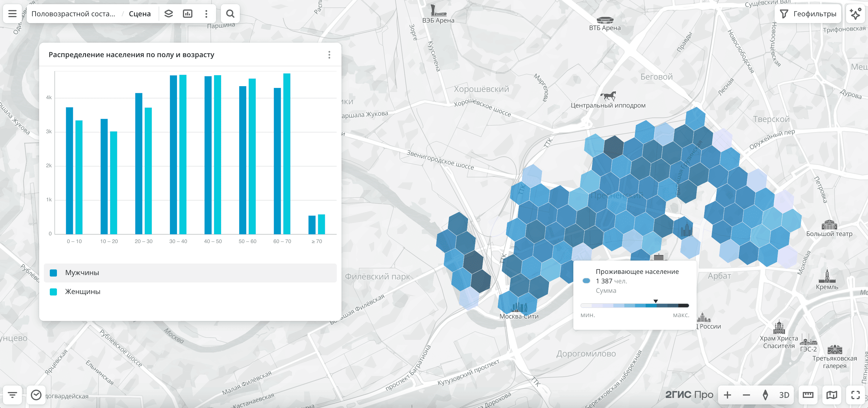Toggle Женщины series in legend
868x408 pixels.
[82, 292]
